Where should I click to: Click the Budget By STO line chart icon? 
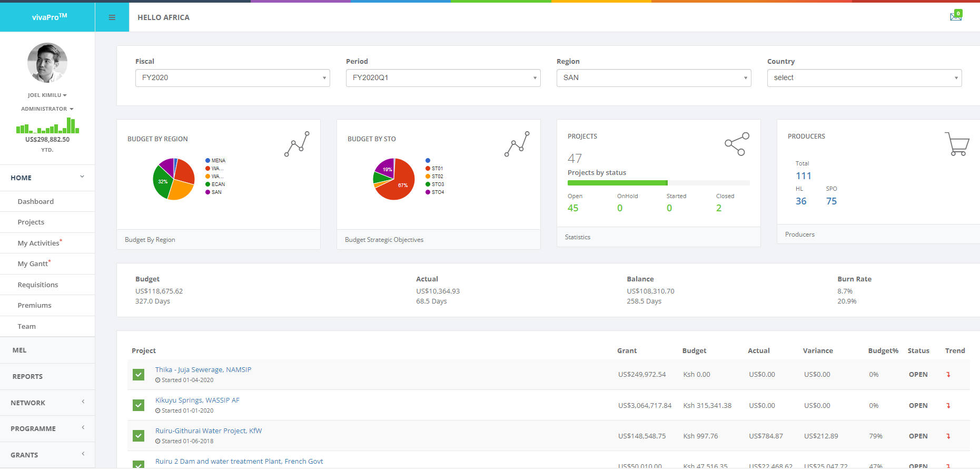click(x=517, y=144)
